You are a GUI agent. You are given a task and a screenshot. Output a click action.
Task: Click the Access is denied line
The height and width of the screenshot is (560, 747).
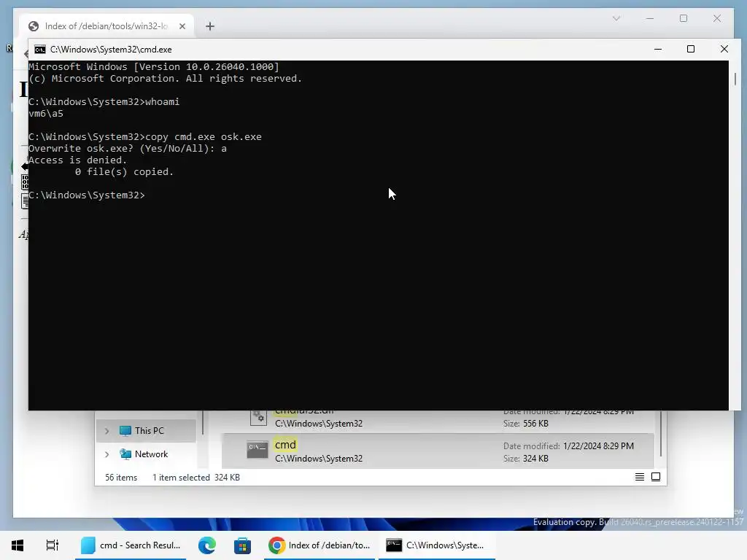77,160
